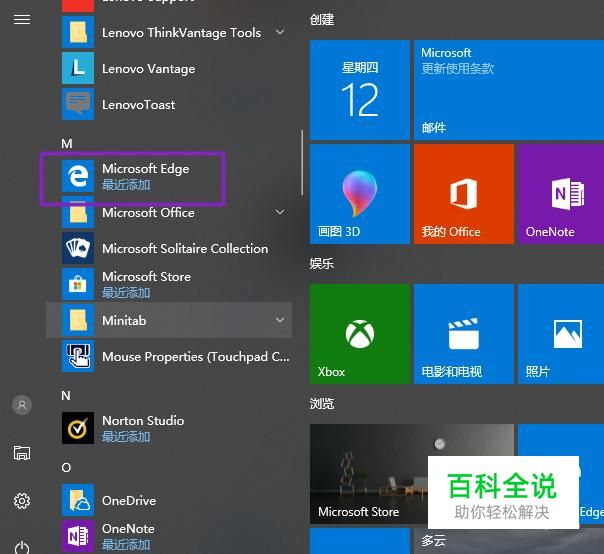Click the Mouse Properties touchpad icon
604x554 pixels.
coord(78,356)
